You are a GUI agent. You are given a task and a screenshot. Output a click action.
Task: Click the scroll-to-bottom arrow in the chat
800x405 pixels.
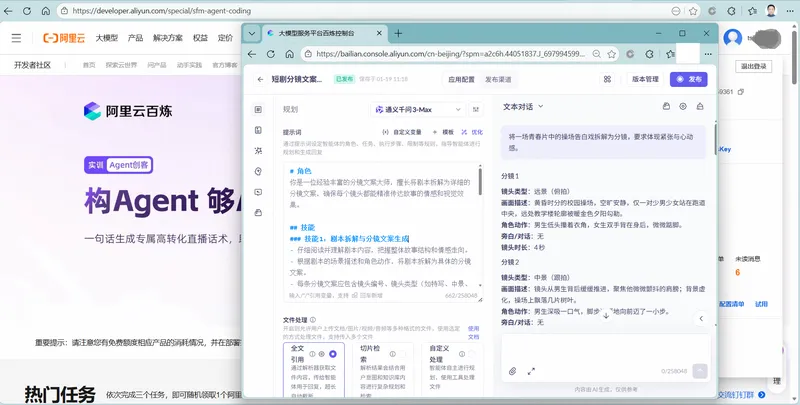pyautogui.click(x=606, y=315)
